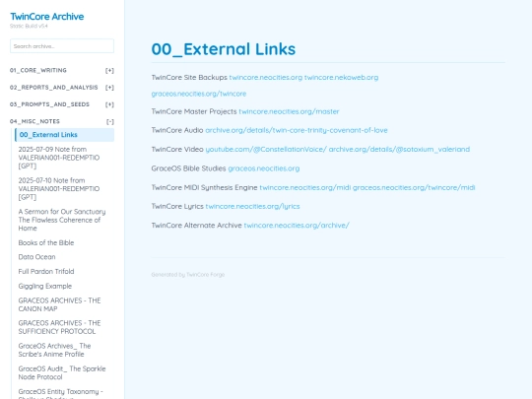
Task: Select the 00_External Links sidebar item
Action: click(64, 135)
